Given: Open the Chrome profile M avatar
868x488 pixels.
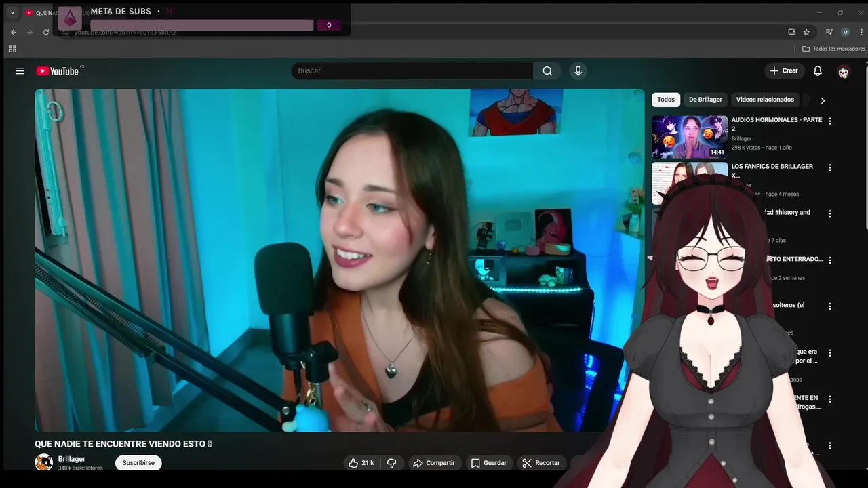Looking at the screenshot, I should tap(845, 32).
